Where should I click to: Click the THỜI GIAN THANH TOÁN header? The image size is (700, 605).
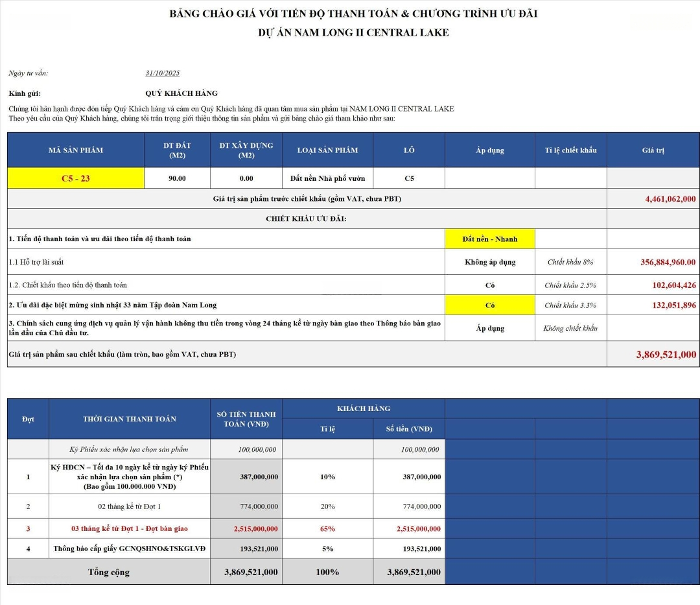tap(130, 419)
